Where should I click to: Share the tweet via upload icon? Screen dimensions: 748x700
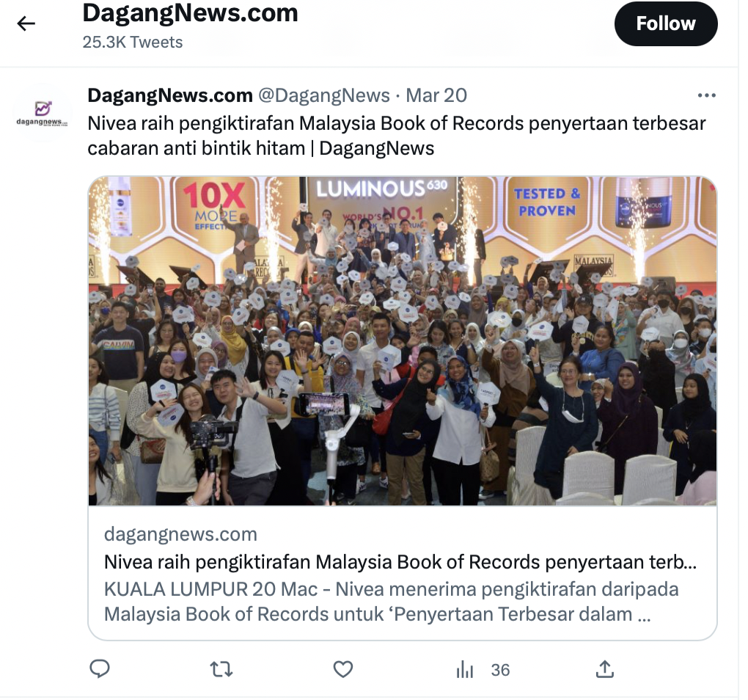tap(604, 669)
